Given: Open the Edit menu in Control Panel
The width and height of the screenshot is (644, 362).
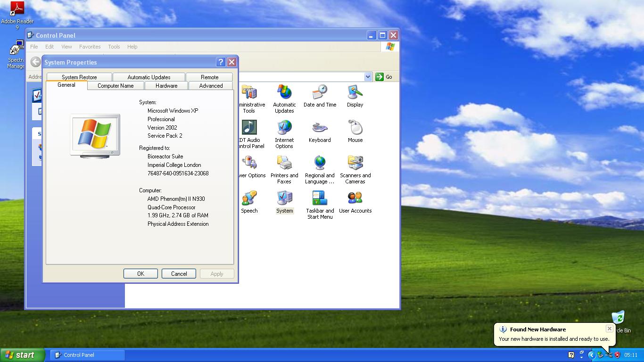Looking at the screenshot, I should (x=50, y=47).
